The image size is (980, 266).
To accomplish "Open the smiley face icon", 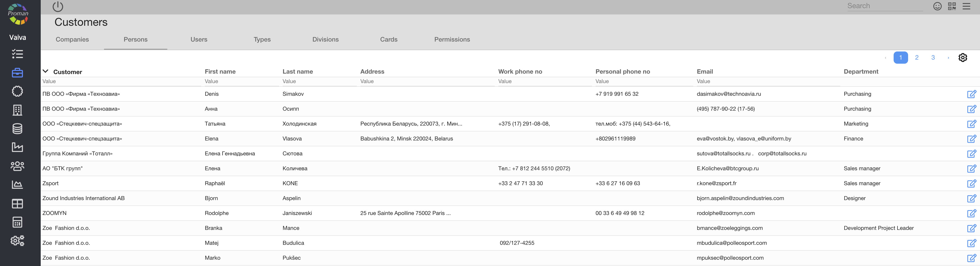I will coord(937,6).
